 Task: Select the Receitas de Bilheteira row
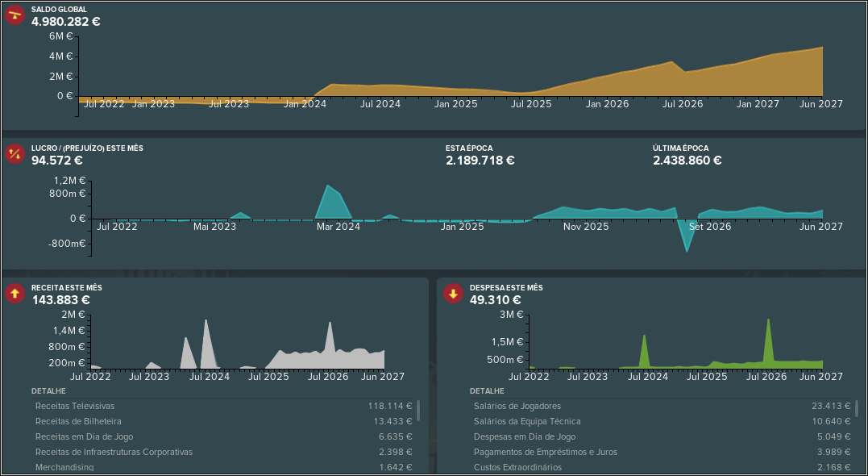[223, 422]
